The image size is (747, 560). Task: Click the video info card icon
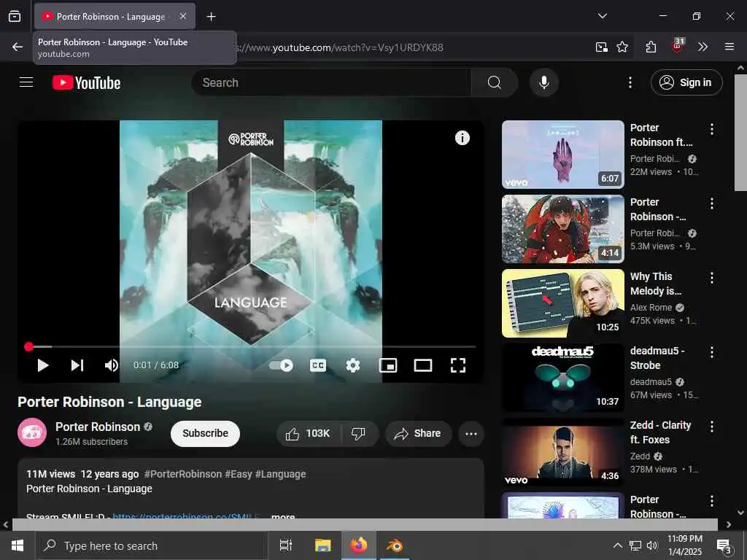pos(462,138)
